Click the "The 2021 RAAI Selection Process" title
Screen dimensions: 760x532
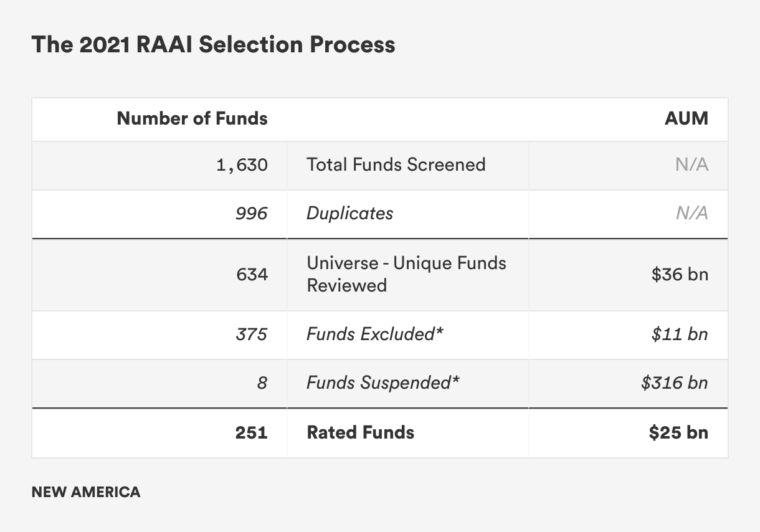tap(213, 45)
